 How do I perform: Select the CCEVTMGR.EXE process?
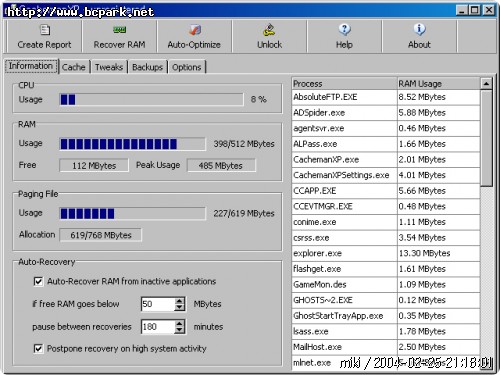click(x=386, y=207)
